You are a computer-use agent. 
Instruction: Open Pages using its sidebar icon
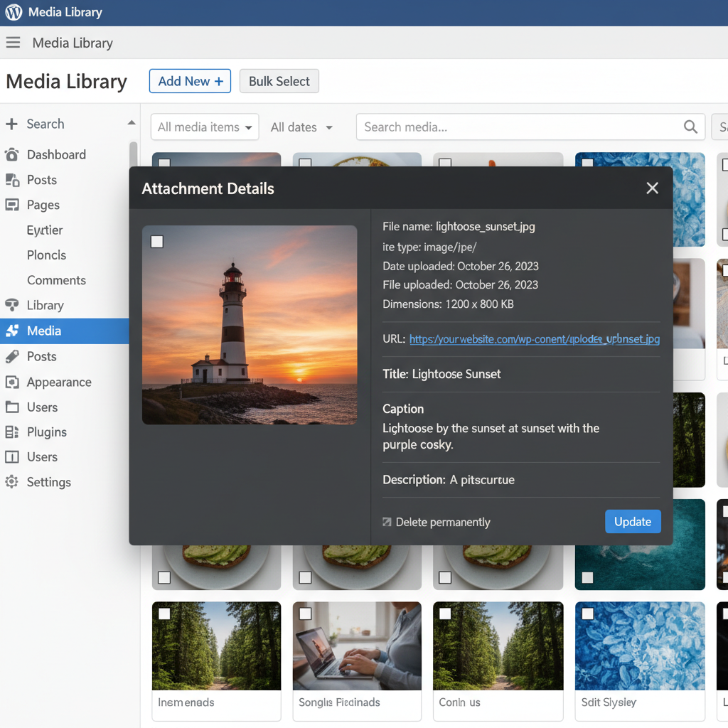coord(12,205)
